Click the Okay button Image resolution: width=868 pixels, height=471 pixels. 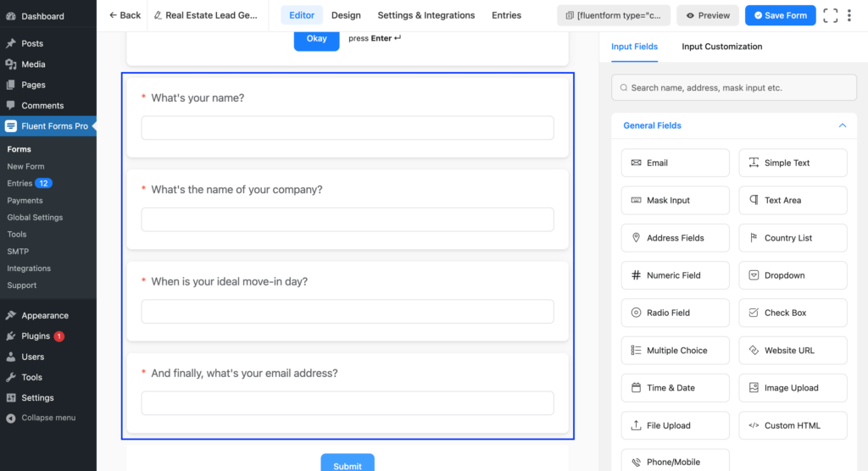point(317,39)
